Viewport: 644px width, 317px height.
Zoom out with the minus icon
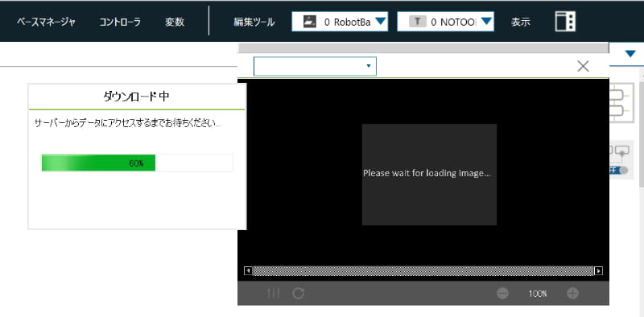click(502, 294)
